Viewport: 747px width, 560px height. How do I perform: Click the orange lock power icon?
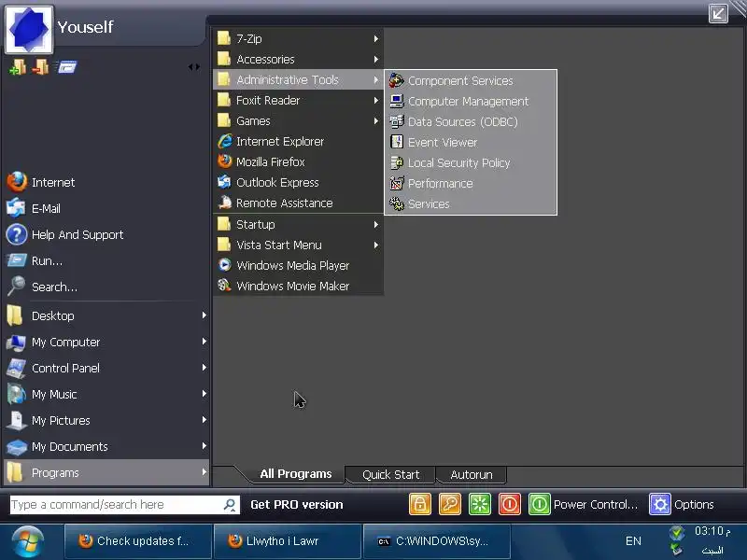point(419,504)
